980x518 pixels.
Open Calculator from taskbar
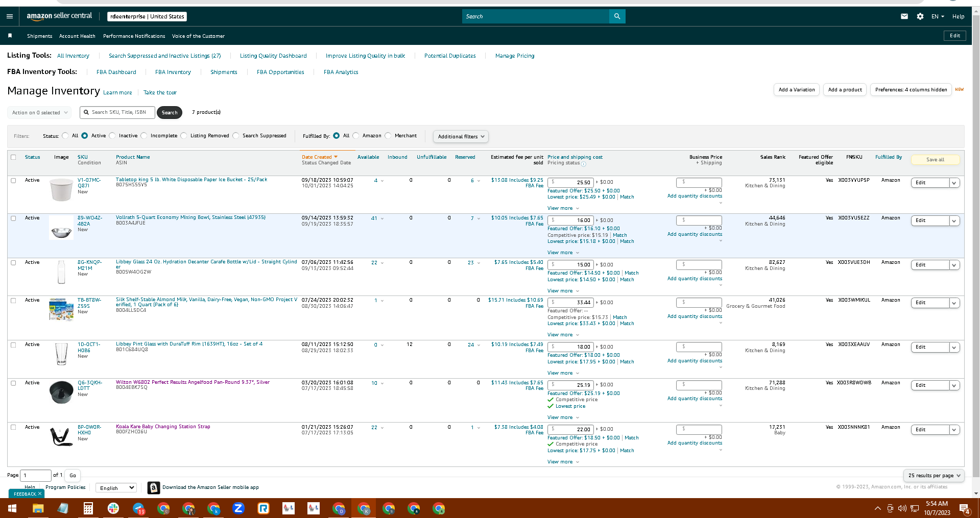[x=88, y=508]
